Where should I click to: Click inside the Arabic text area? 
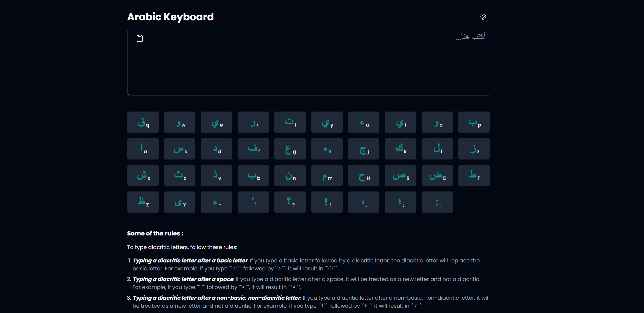point(308,62)
